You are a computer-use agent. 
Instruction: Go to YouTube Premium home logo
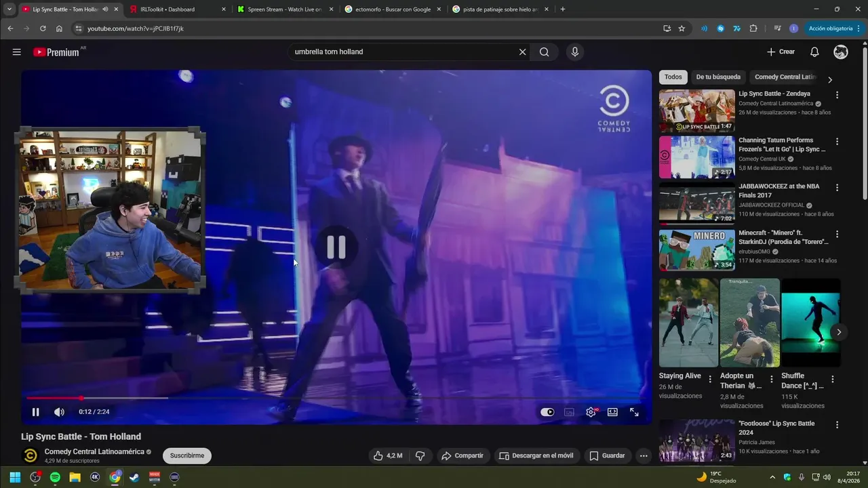(x=57, y=52)
